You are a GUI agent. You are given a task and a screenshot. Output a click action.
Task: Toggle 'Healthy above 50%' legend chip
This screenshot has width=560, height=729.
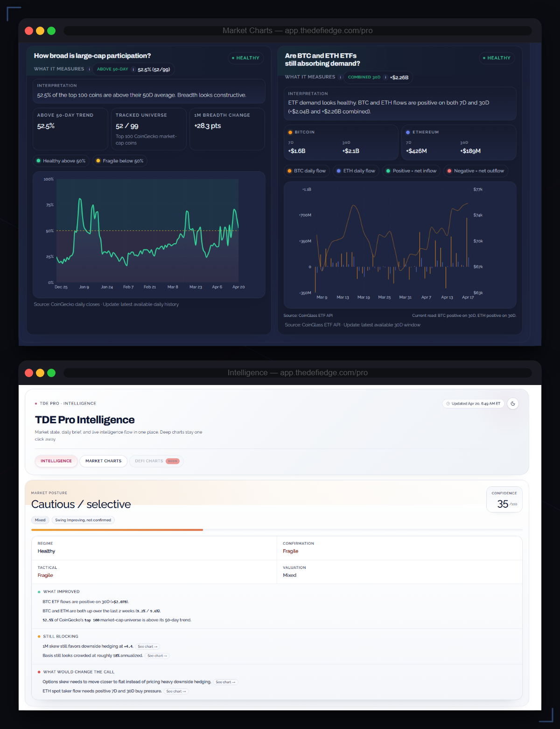coord(61,161)
